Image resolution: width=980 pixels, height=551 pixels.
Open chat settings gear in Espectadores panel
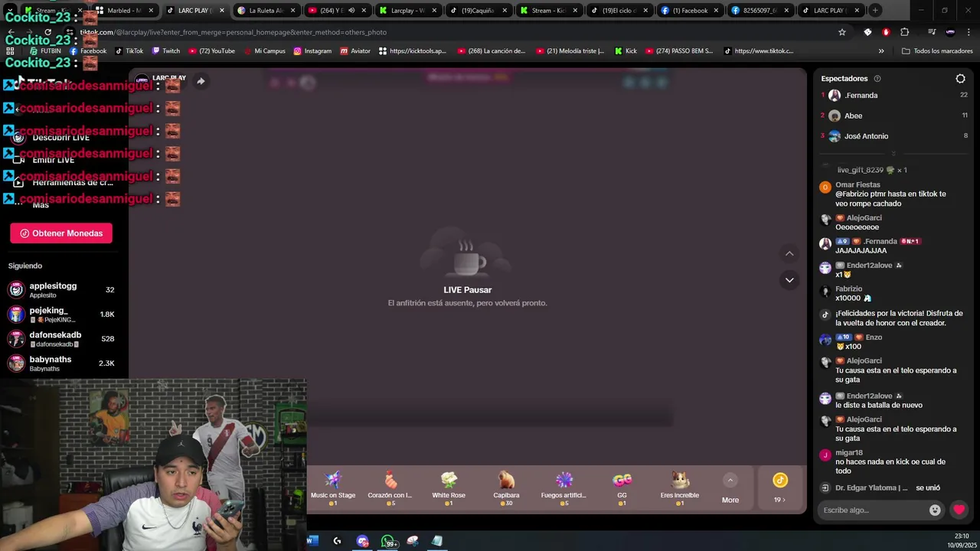[x=960, y=78]
